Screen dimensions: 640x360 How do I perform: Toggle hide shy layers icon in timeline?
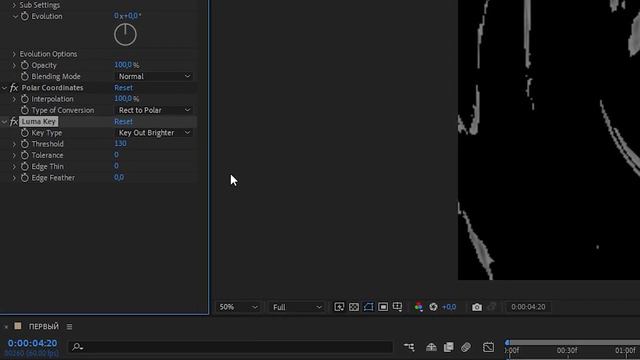click(431, 347)
